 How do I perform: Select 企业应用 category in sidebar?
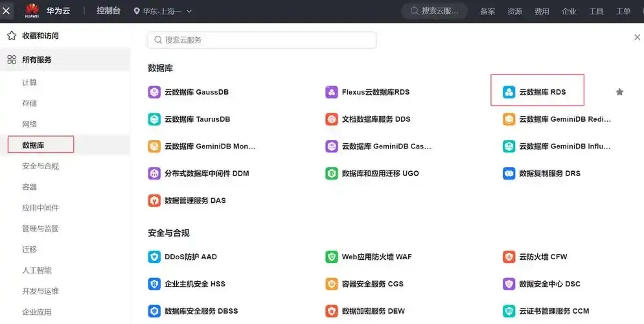[37, 312]
